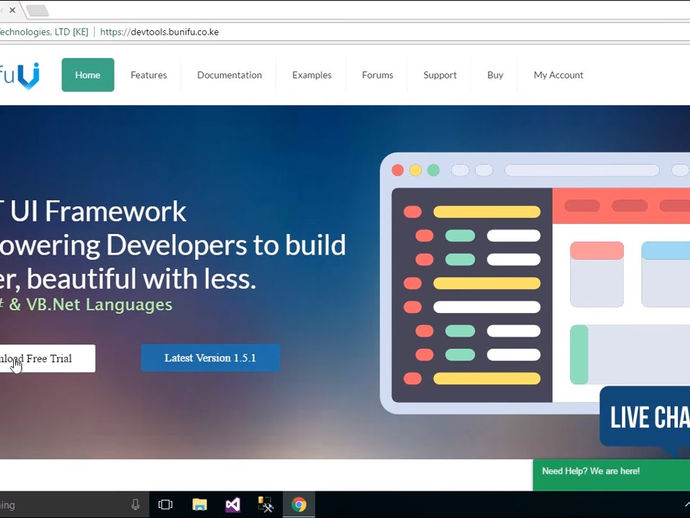
Task: Open Visual Studio from the taskbar
Action: coord(233,504)
